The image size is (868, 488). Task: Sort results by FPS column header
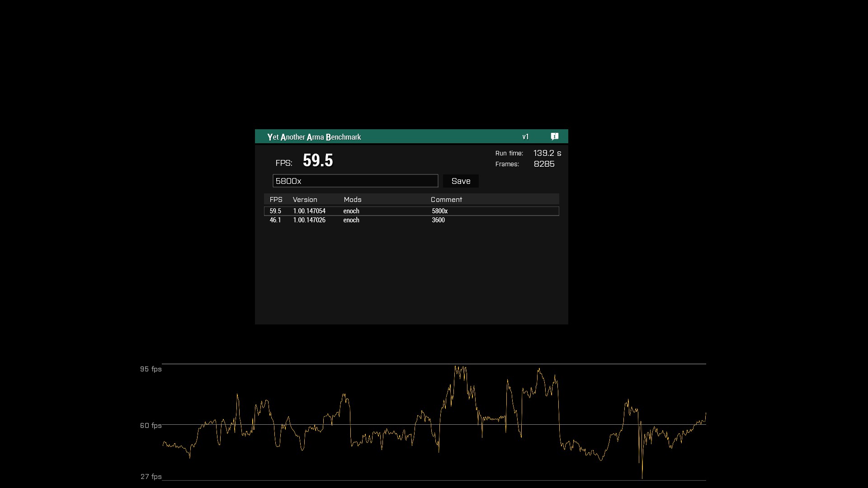pyautogui.click(x=276, y=199)
